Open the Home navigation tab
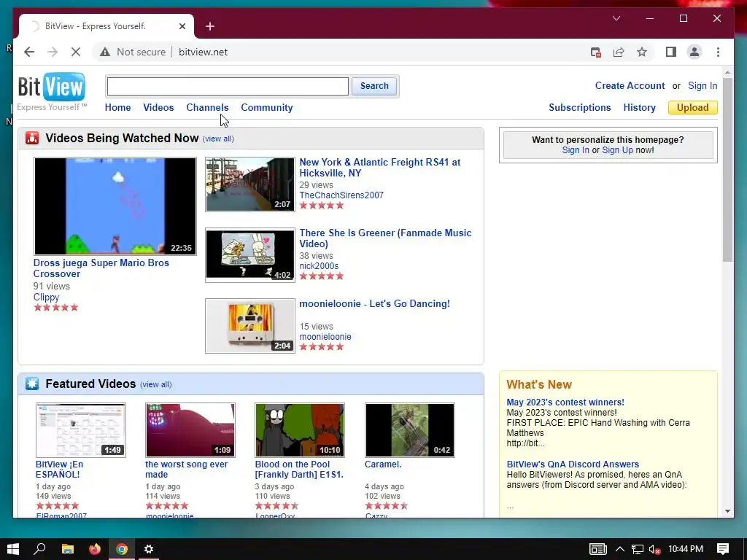Image resolution: width=747 pixels, height=560 pixels. pos(117,108)
